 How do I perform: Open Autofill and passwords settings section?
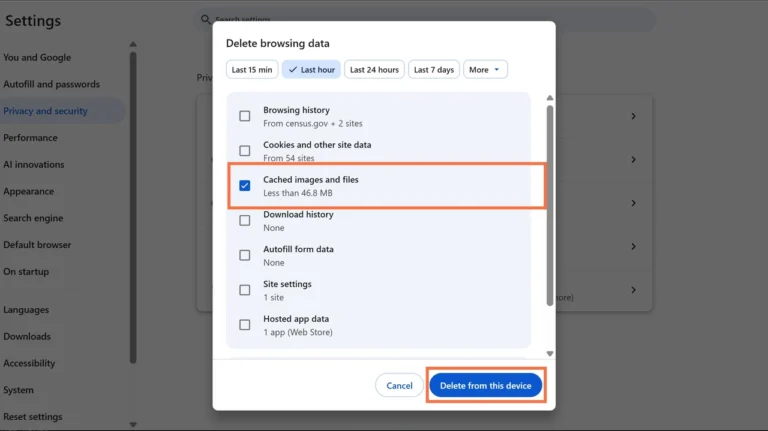pyautogui.click(x=51, y=84)
